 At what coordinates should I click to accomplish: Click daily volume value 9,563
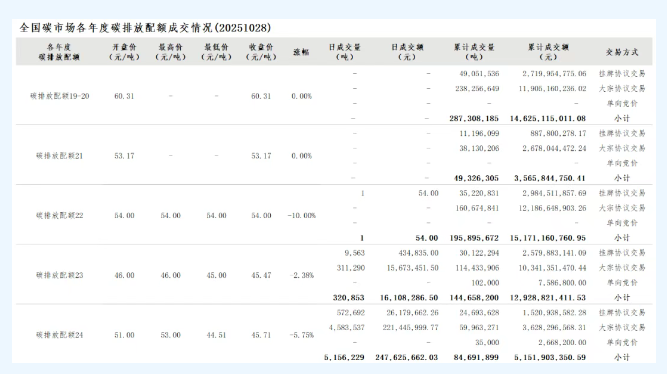click(x=355, y=253)
